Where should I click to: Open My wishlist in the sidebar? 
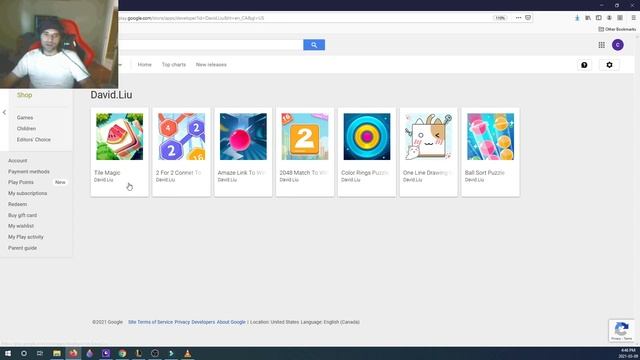(x=21, y=226)
